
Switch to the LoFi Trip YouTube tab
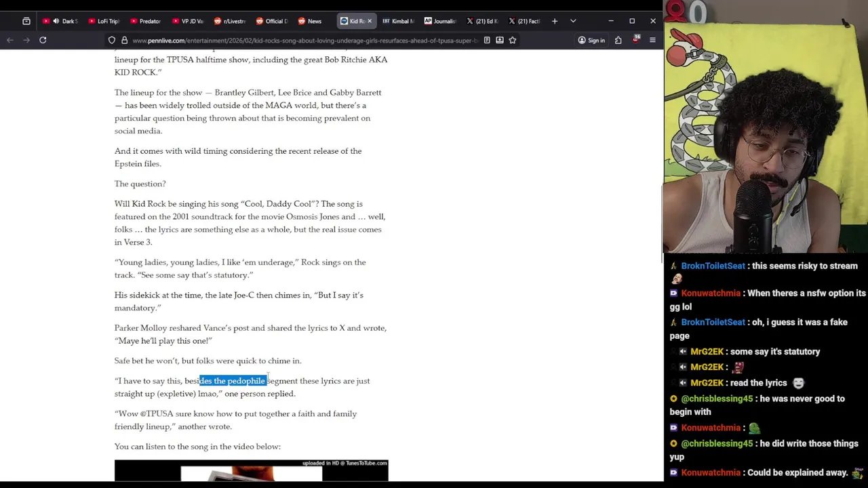pyautogui.click(x=103, y=21)
